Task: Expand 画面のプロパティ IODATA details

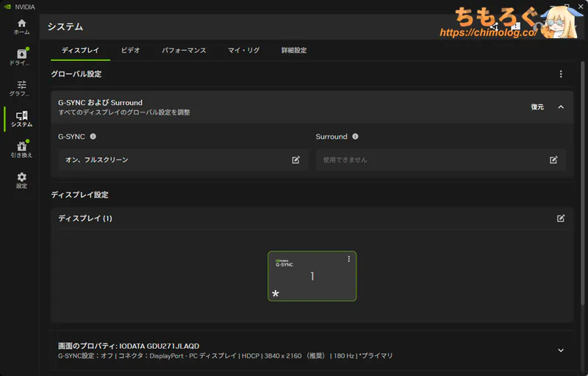Action: point(561,350)
